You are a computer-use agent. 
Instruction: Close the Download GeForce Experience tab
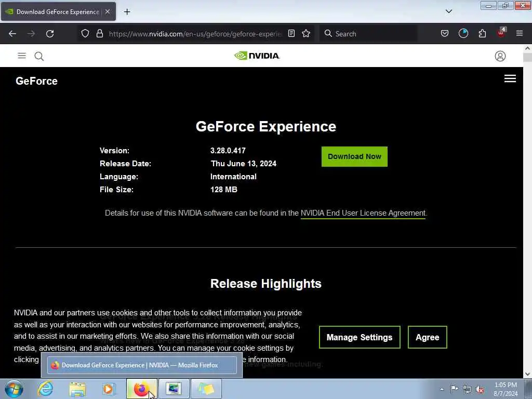tap(108, 11)
